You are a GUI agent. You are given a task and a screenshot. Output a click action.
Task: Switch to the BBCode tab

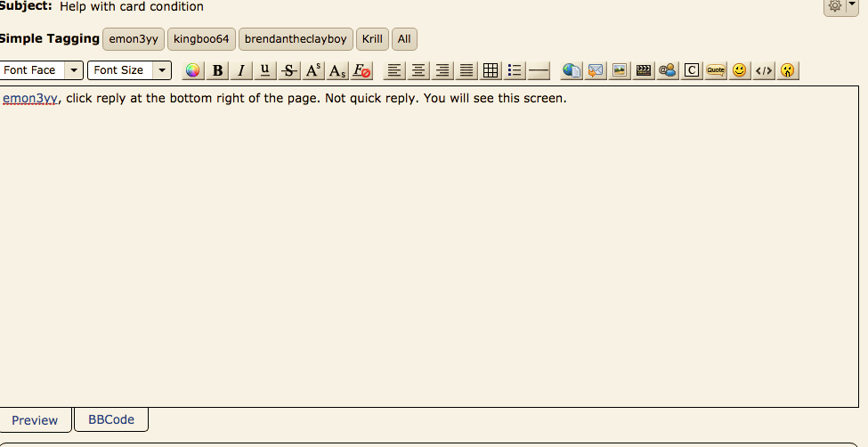click(111, 419)
